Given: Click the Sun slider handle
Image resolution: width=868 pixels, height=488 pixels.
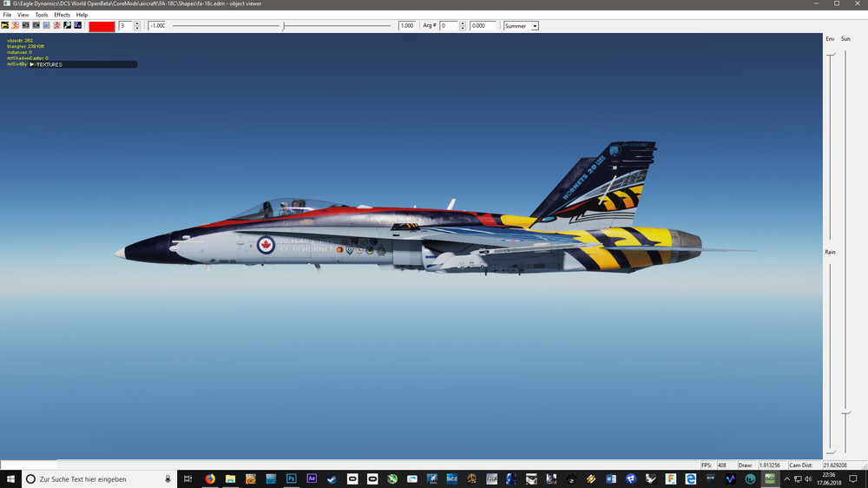Looking at the screenshot, I should click(845, 413).
